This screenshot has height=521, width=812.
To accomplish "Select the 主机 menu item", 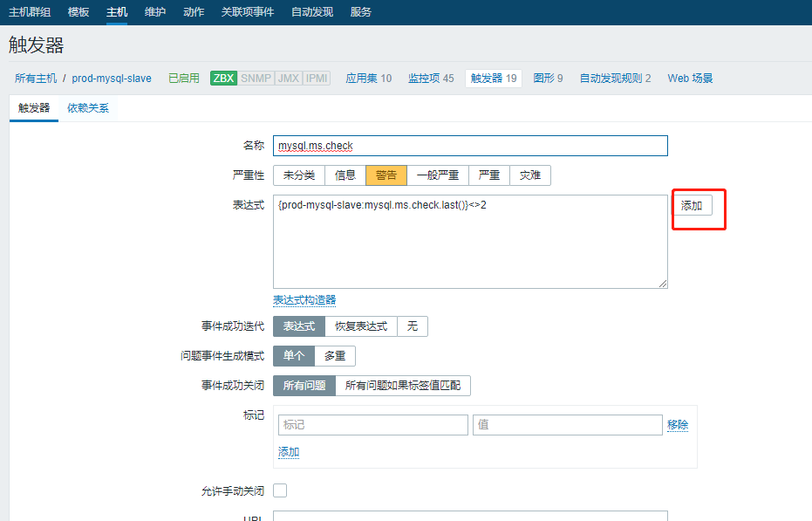I will 117,12.
